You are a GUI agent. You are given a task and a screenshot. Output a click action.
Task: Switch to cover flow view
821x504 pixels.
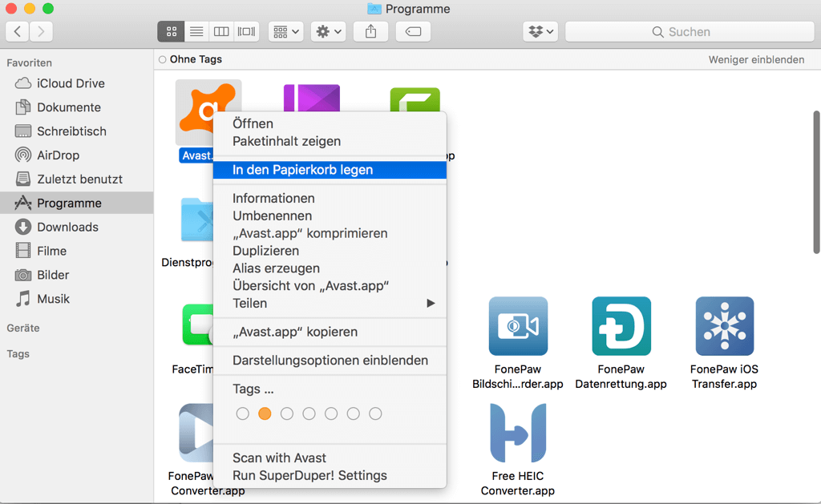[246, 31]
